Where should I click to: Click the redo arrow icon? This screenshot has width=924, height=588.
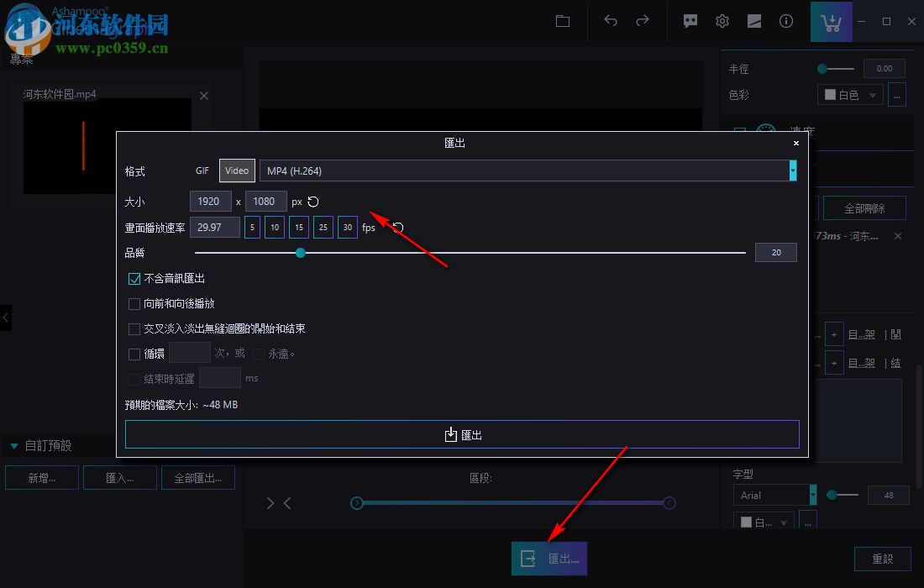click(643, 21)
